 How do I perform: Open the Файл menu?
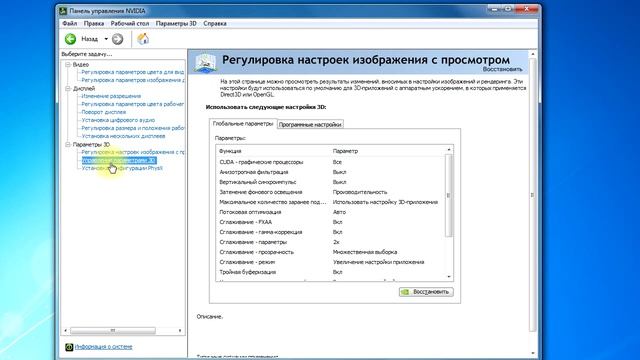[69, 23]
